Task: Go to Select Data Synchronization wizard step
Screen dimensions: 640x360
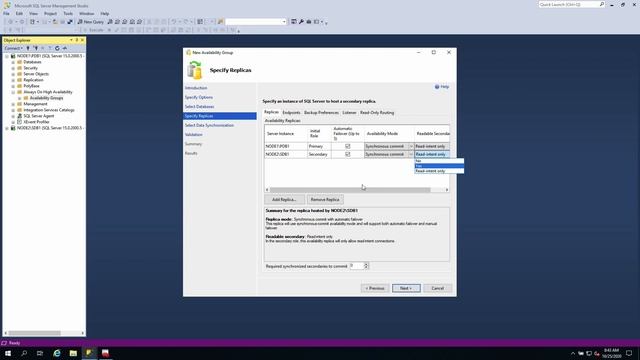Action: [209, 125]
